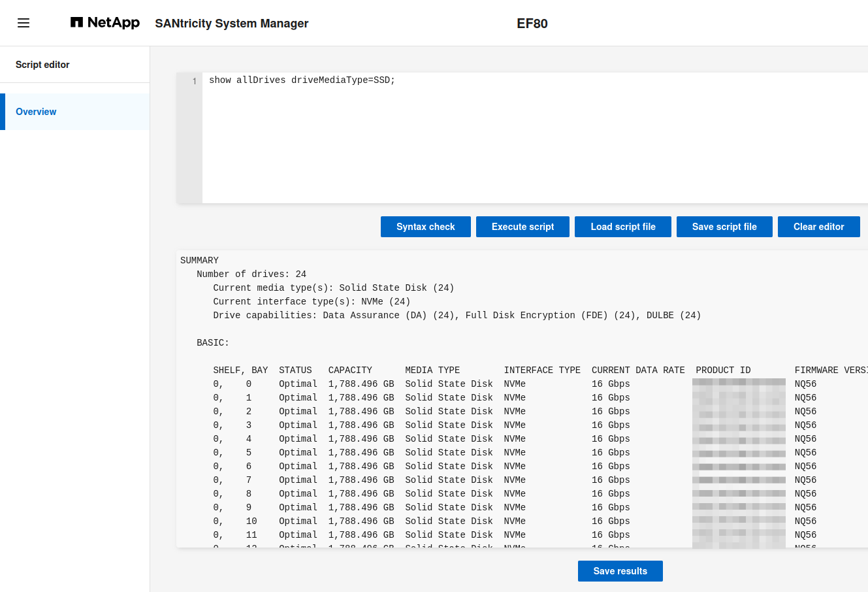Screen dimensions: 868x592
Task: Click the EF80 array name
Action: tap(532, 24)
